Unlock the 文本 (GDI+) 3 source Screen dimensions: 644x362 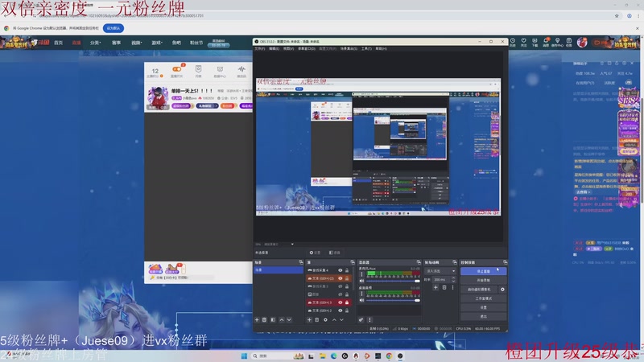347,302
